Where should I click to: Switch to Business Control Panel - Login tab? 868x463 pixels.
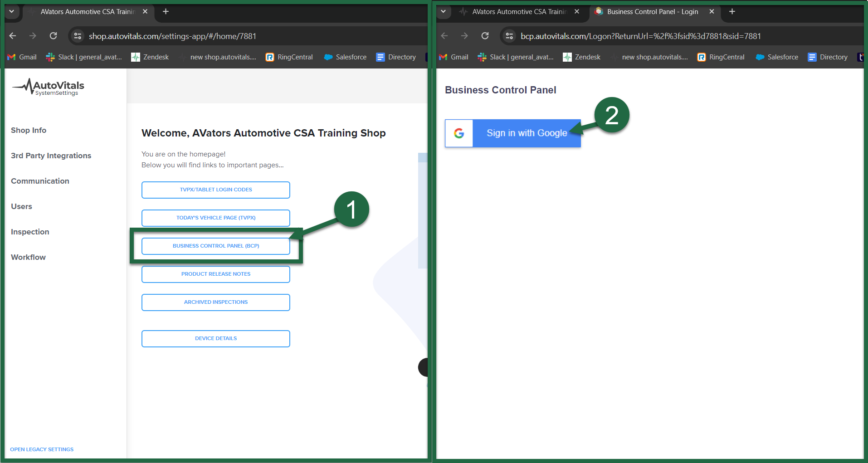click(x=652, y=12)
